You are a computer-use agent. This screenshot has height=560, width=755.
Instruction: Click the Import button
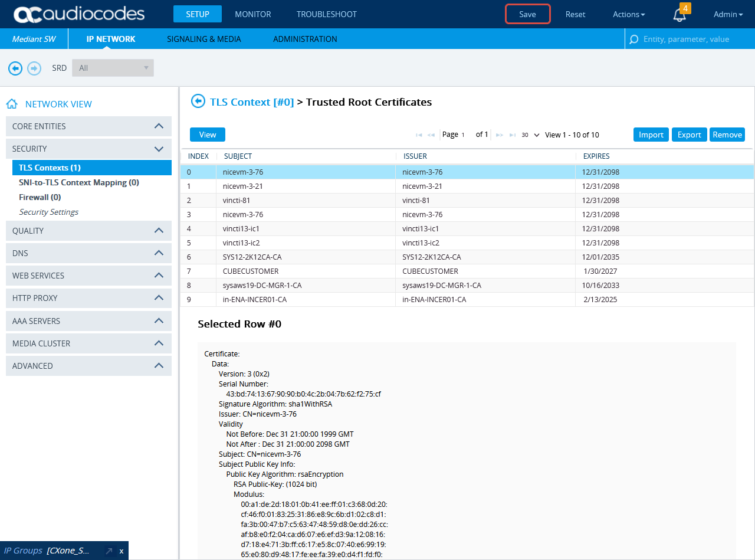(651, 135)
